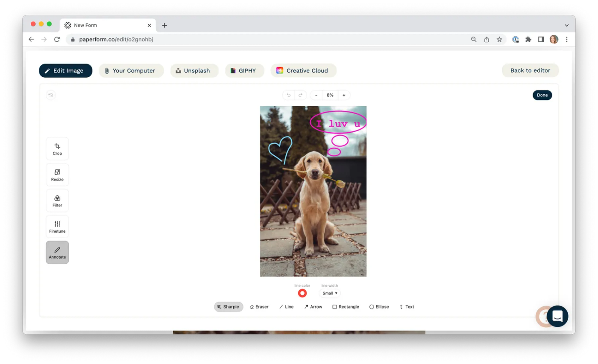
Task: Open Chrome's three-dot menu
Action: click(x=567, y=39)
